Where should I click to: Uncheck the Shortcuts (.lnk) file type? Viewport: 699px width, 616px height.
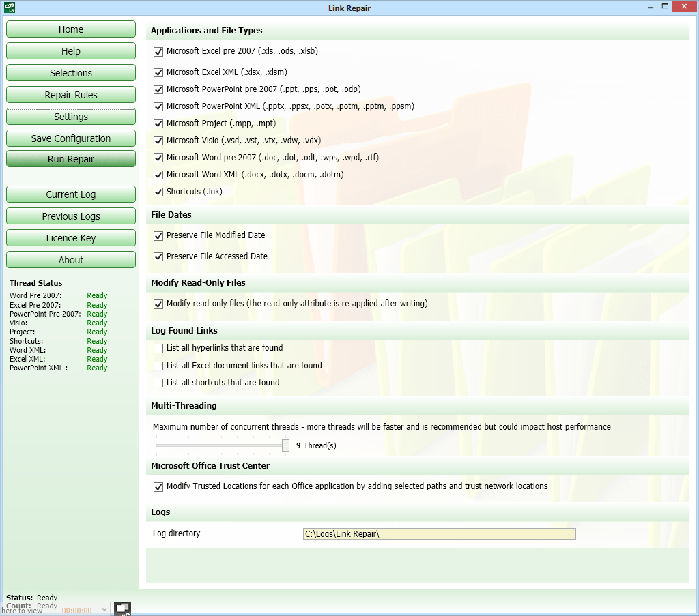coord(158,192)
